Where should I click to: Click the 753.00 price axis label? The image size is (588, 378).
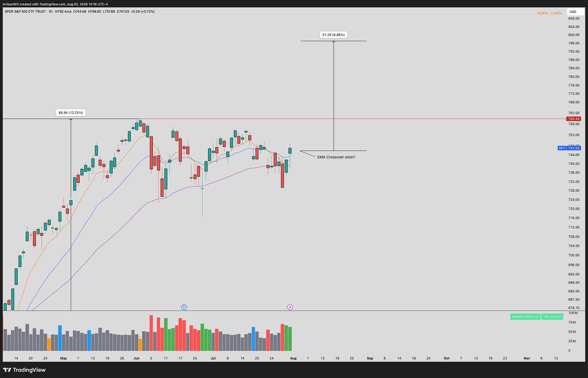tap(574, 135)
